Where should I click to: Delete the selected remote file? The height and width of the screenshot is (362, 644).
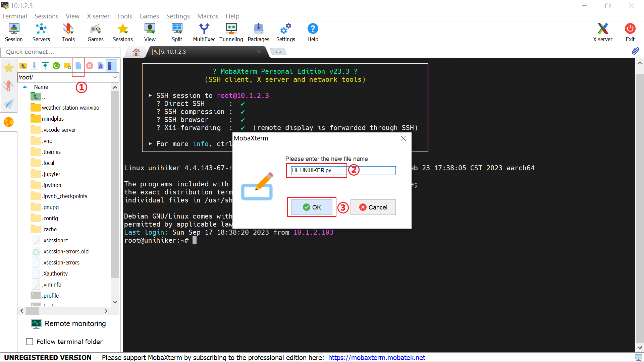(89, 66)
